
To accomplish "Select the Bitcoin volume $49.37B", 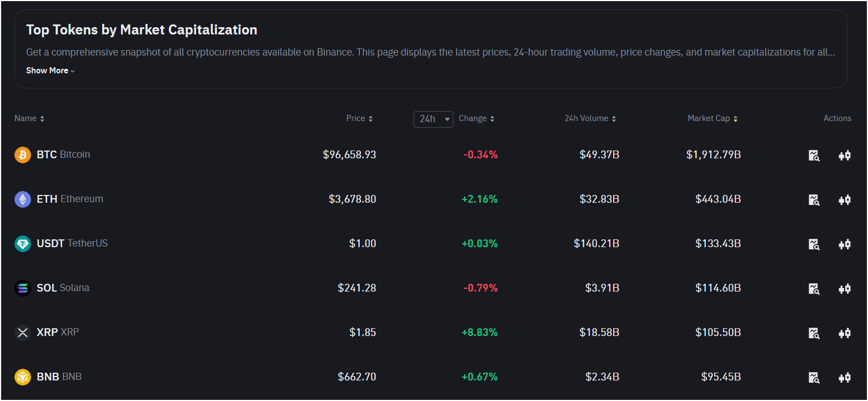I will point(599,154).
